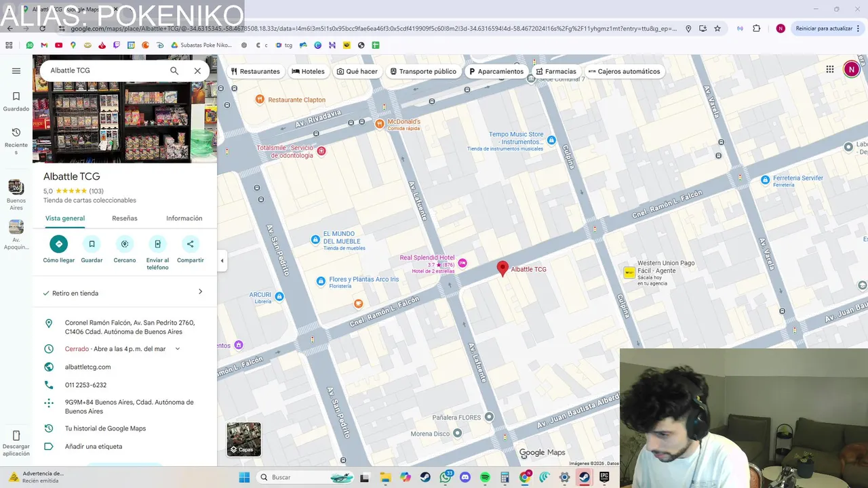Open the Windows Start menu
The height and width of the screenshot is (488, 868).
(244, 477)
